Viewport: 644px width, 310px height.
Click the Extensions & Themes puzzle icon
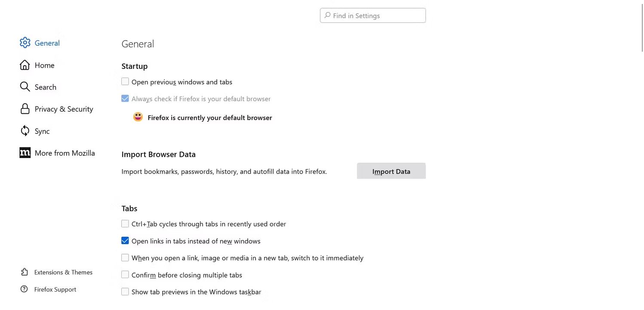coord(24,272)
